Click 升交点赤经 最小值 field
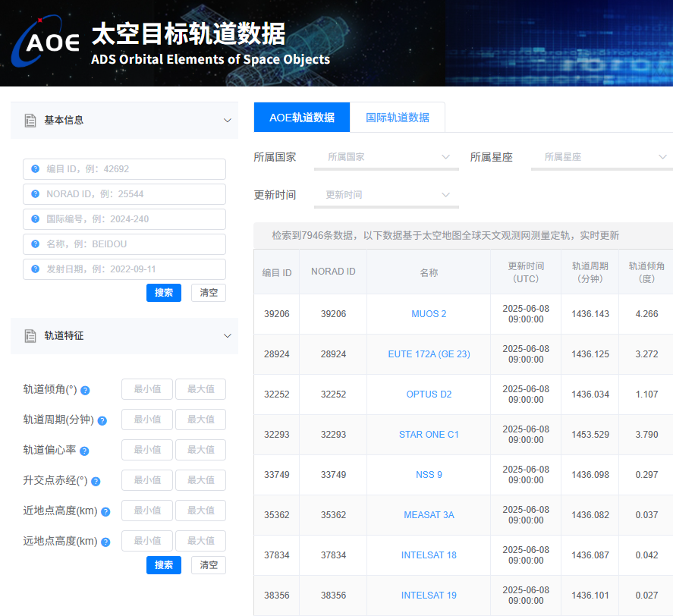673x616 pixels. [x=147, y=480]
